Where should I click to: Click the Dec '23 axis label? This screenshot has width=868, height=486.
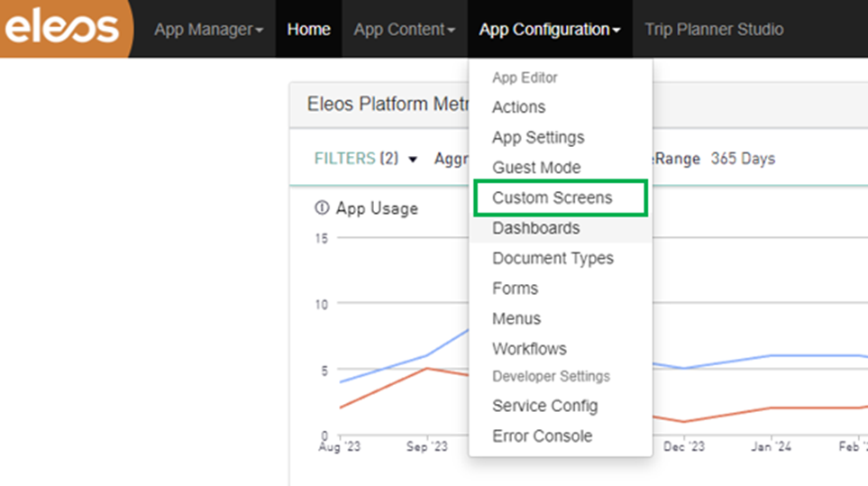tap(683, 446)
